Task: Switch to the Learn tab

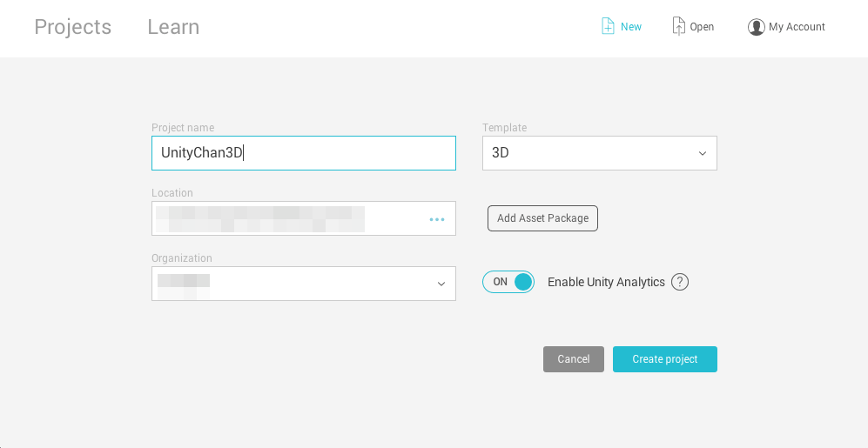Action: (x=173, y=27)
